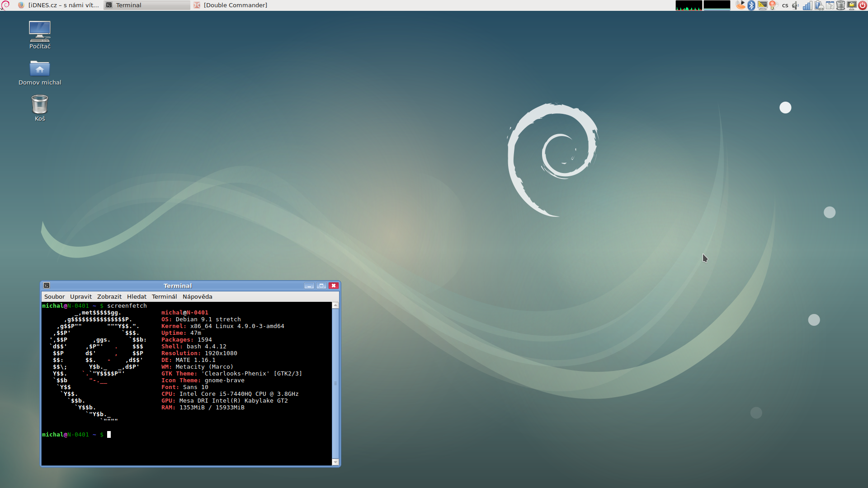Click the 'Icon Theme: gnome-brave' line
This screenshot has width=868, height=488.
pos(203,380)
